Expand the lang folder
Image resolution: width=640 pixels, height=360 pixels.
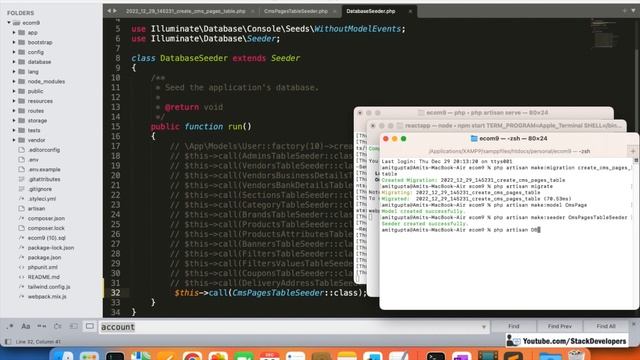pyautogui.click(x=14, y=72)
